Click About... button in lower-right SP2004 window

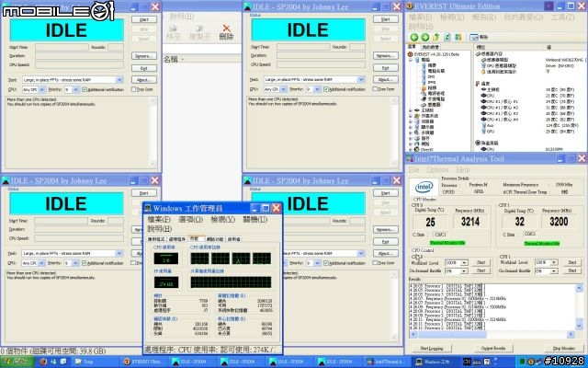click(x=386, y=254)
